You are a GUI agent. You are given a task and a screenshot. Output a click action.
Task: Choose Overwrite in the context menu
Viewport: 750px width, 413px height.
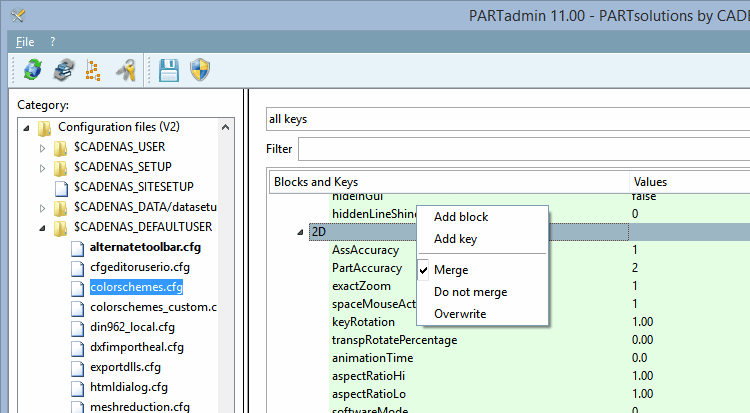pos(460,314)
